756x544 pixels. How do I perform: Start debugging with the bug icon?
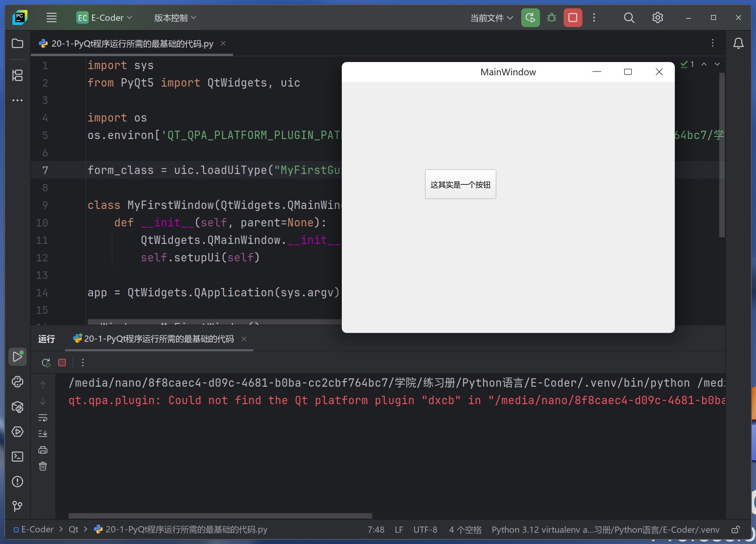point(552,17)
